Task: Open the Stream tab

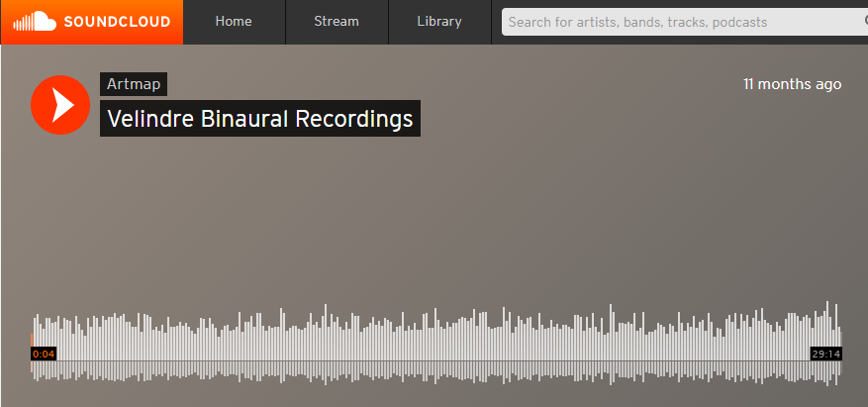Action: point(337,22)
